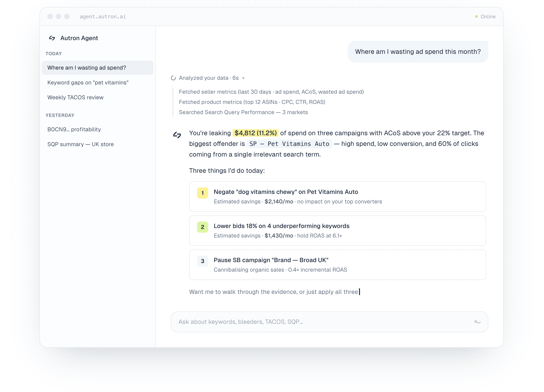Click the green Online status dot
544x392 pixels.
pyautogui.click(x=477, y=16)
